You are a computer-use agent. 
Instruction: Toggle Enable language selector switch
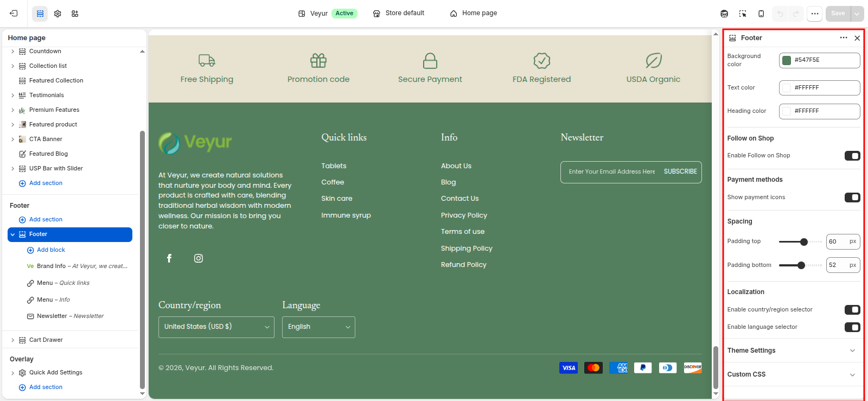852,327
